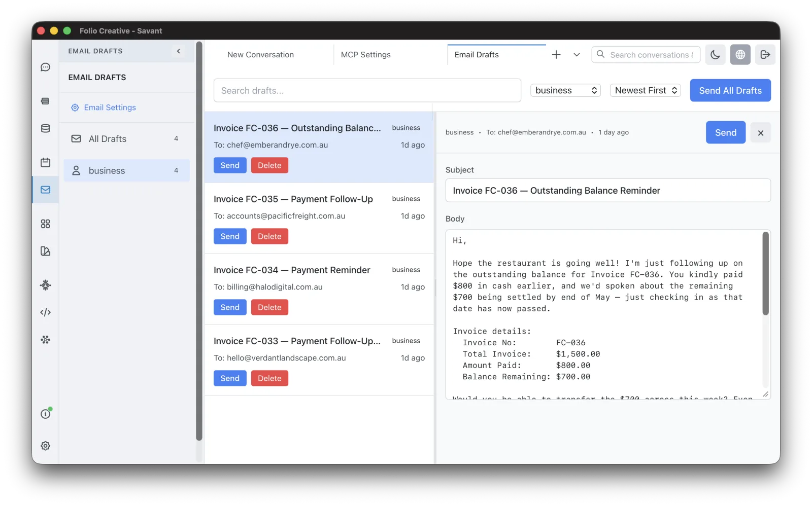This screenshot has width=812, height=506.
Task: Click the globe icon button
Action: pos(740,55)
